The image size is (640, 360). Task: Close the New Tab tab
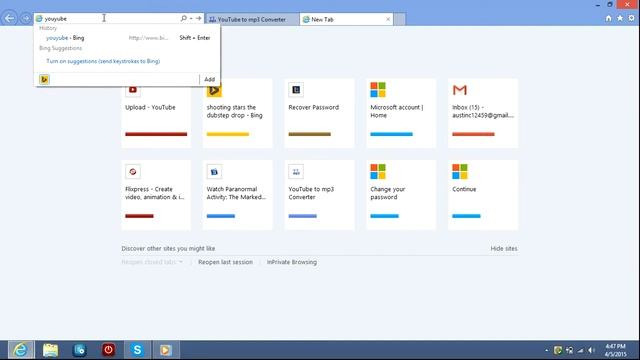click(x=388, y=19)
